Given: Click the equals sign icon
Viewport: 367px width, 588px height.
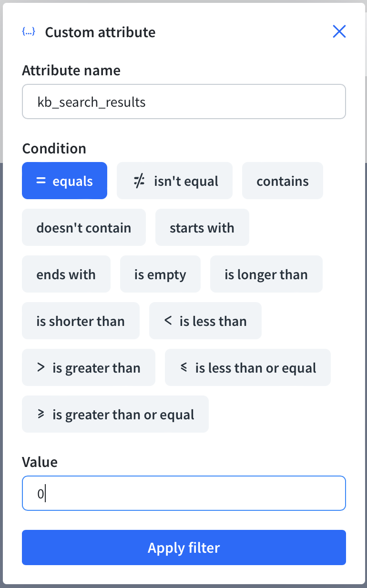Looking at the screenshot, I should pyautogui.click(x=41, y=181).
